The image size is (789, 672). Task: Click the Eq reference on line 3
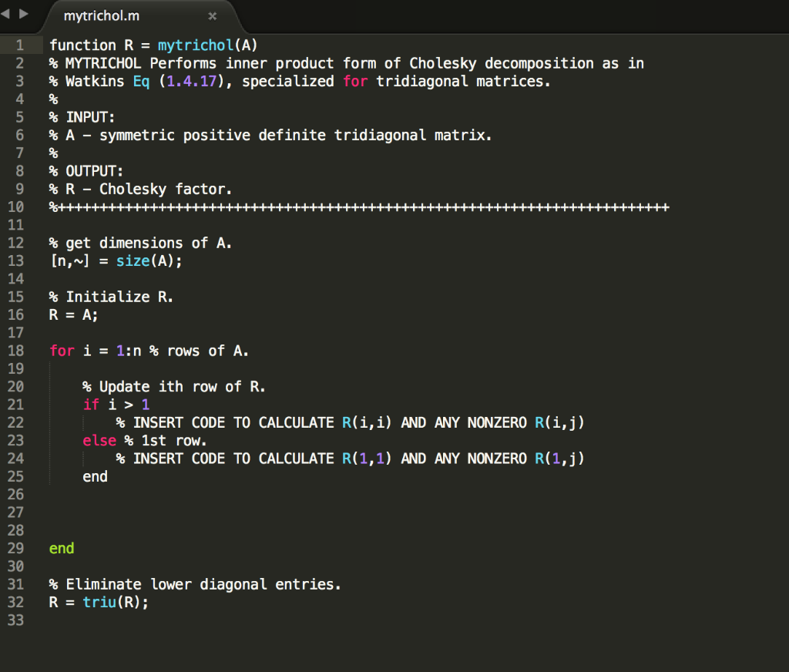click(140, 81)
